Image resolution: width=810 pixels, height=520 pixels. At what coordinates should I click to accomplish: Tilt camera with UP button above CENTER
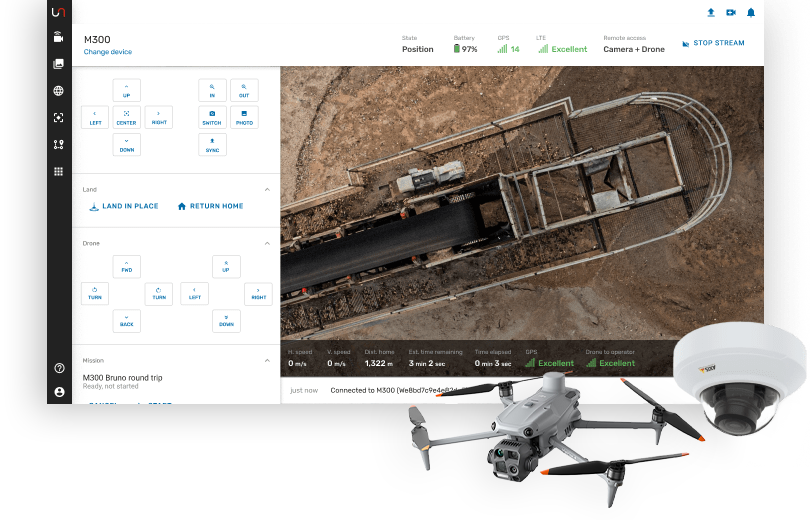coord(127,90)
